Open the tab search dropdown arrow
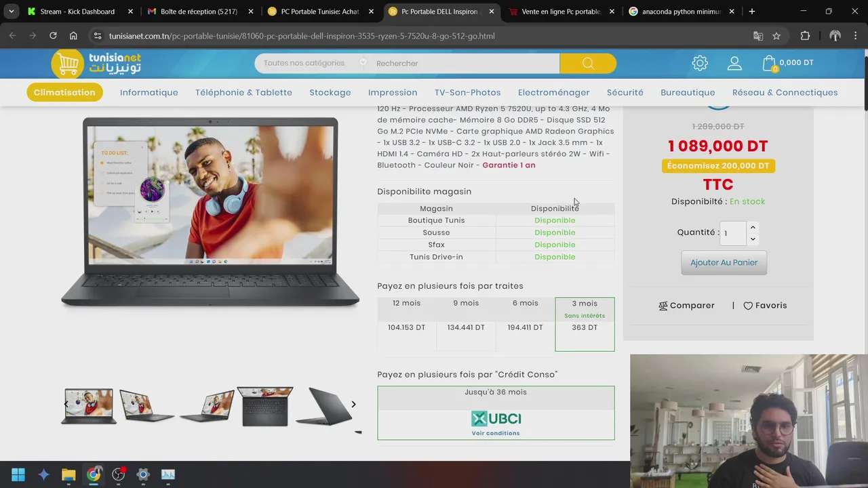The width and height of the screenshot is (868, 488). coord(12,12)
